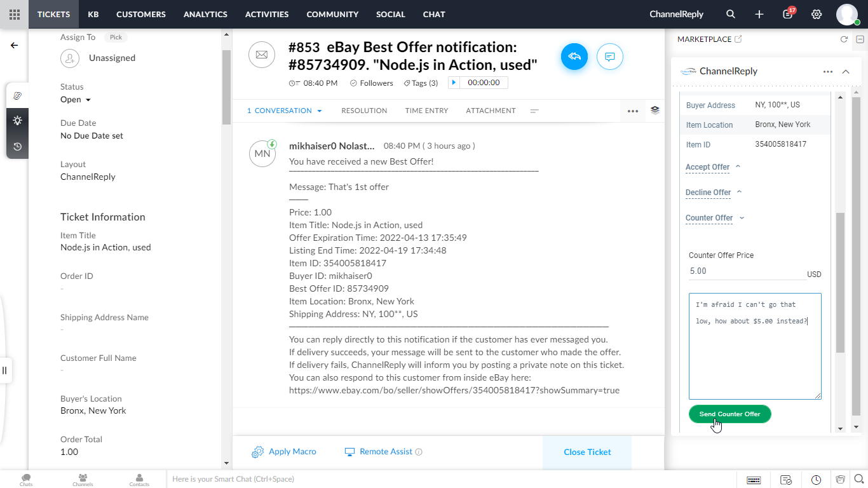Select the Resolution tab
The height and width of the screenshot is (488, 868).
point(364,111)
